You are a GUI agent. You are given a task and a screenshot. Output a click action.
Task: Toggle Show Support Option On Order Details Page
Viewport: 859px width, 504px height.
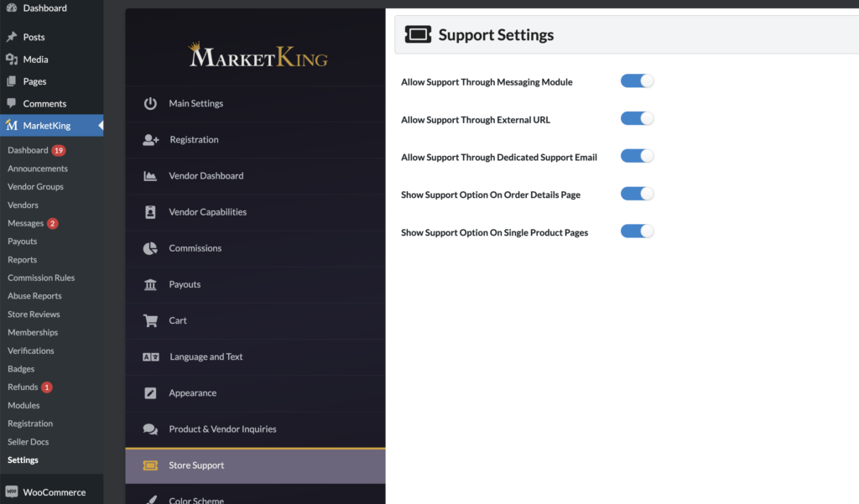click(x=638, y=194)
